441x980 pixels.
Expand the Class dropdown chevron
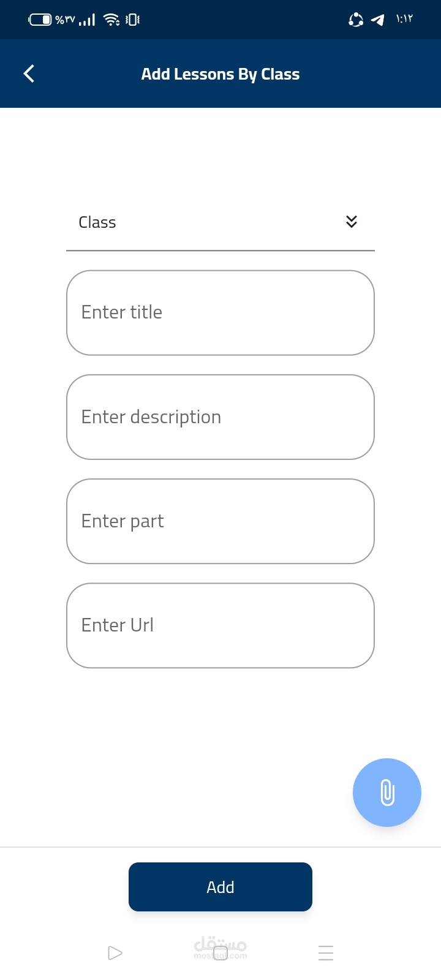click(x=352, y=222)
